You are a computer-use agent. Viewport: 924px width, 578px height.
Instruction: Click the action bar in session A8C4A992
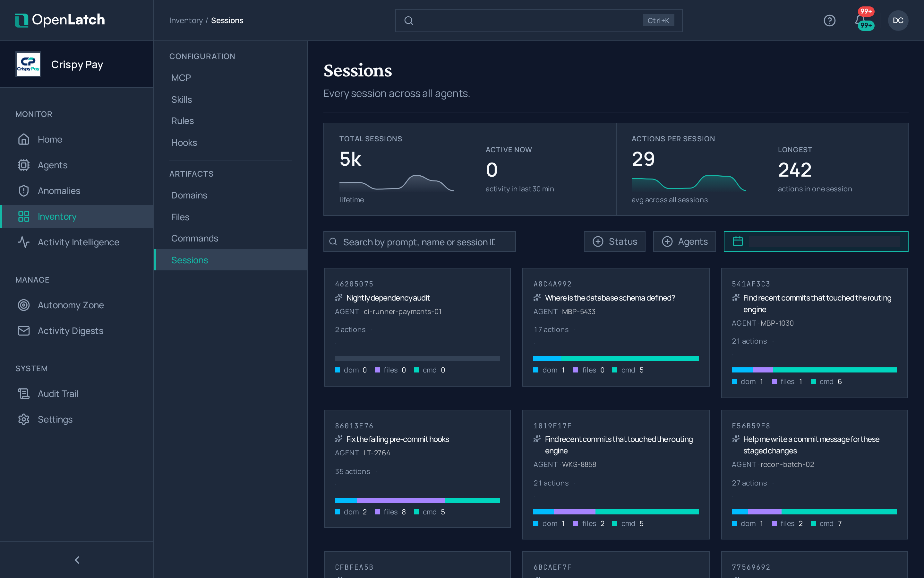(615, 358)
